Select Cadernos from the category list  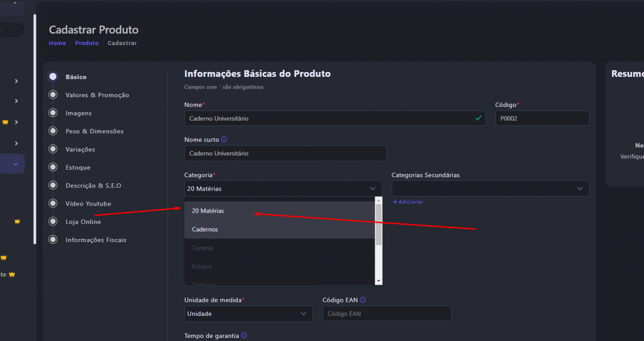pos(205,229)
